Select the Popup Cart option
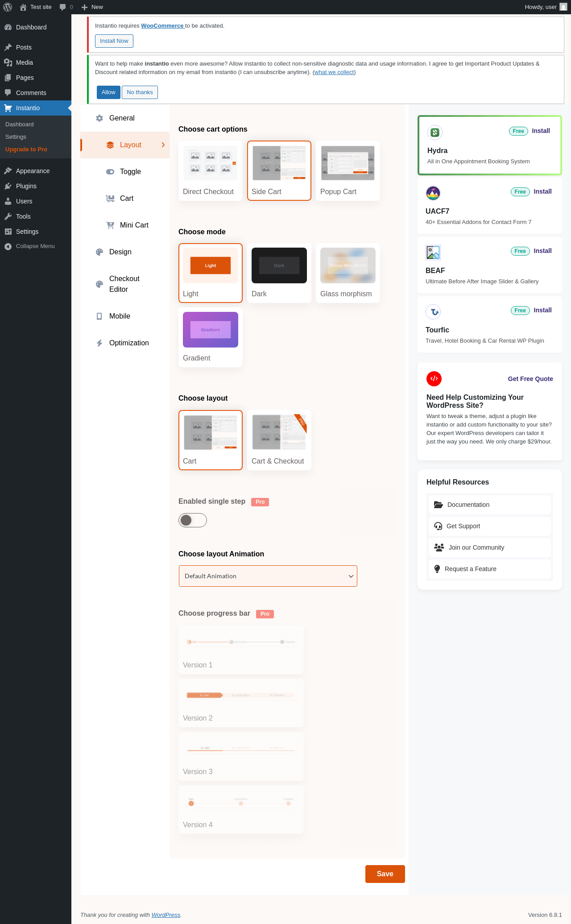The height and width of the screenshot is (924, 571). click(x=348, y=170)
